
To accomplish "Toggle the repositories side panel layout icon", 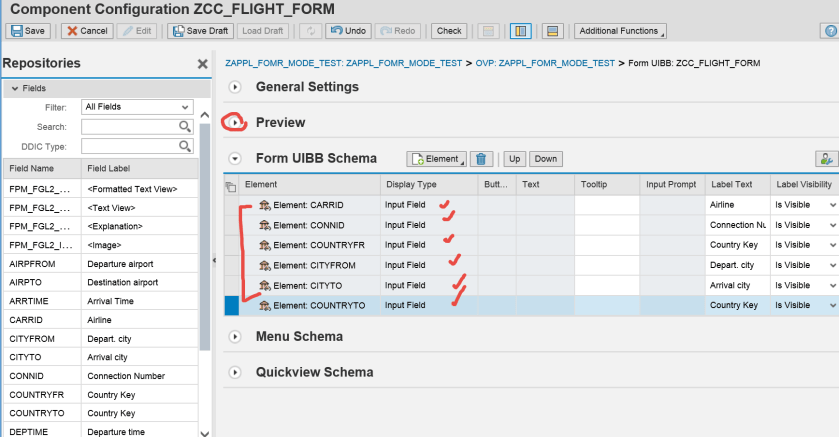I will click(521, 31).
